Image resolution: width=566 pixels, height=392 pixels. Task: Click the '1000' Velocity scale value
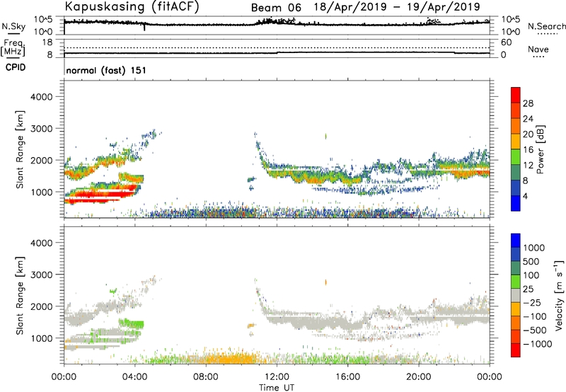pos(533,248)
